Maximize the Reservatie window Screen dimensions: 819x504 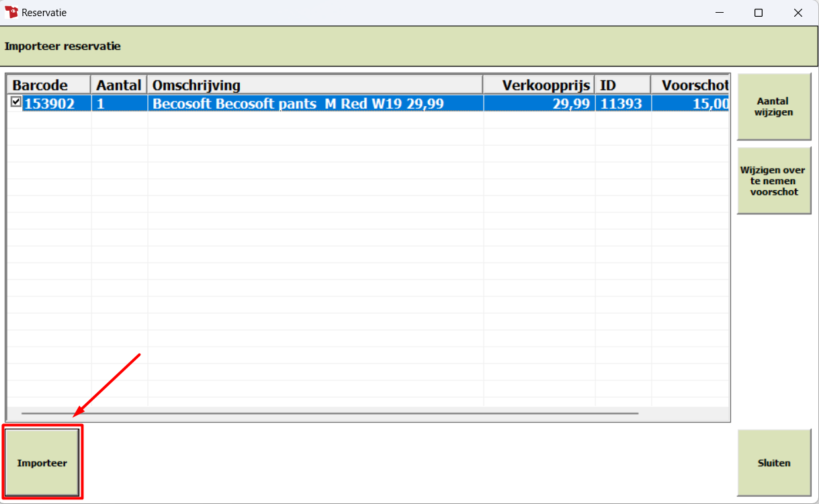pos(759,12)
